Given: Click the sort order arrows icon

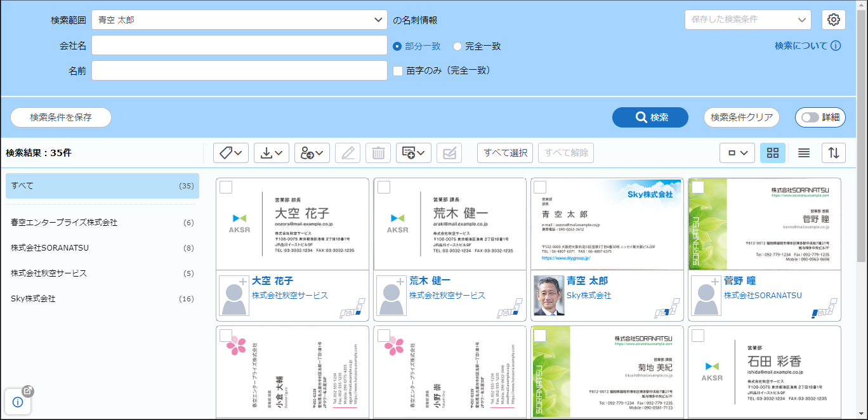Looking at the screenshot, I should coord(834,153).
